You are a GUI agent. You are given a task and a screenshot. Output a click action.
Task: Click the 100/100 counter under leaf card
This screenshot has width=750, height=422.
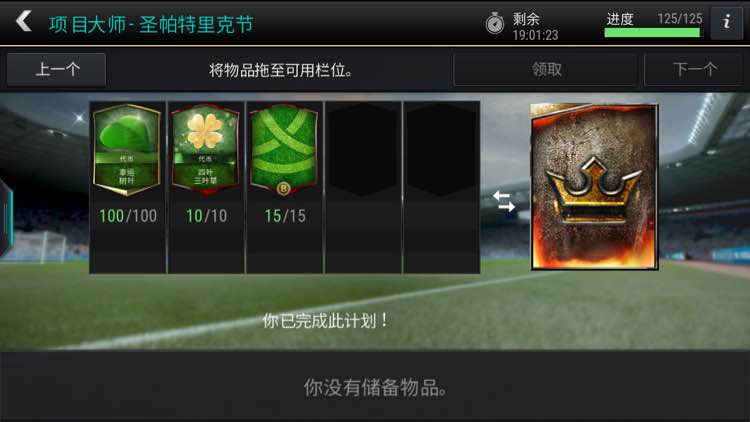point(128,216)
